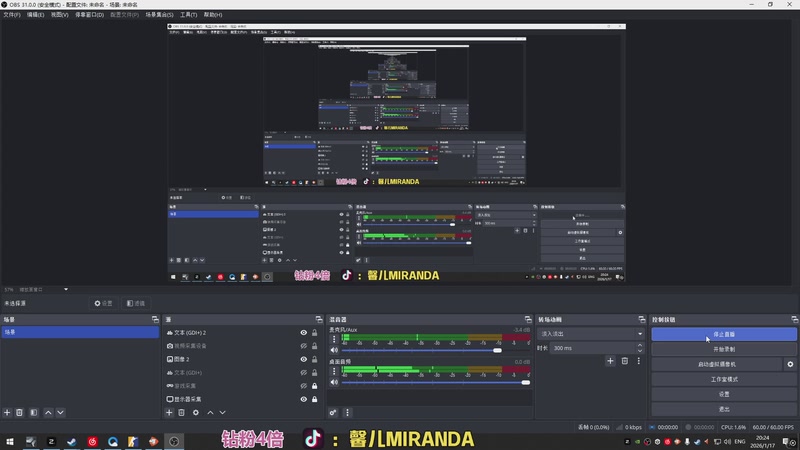Open 桌面音频 channel options three-dot button
This screenshot has width=800, height=450.
click(334, 371)
